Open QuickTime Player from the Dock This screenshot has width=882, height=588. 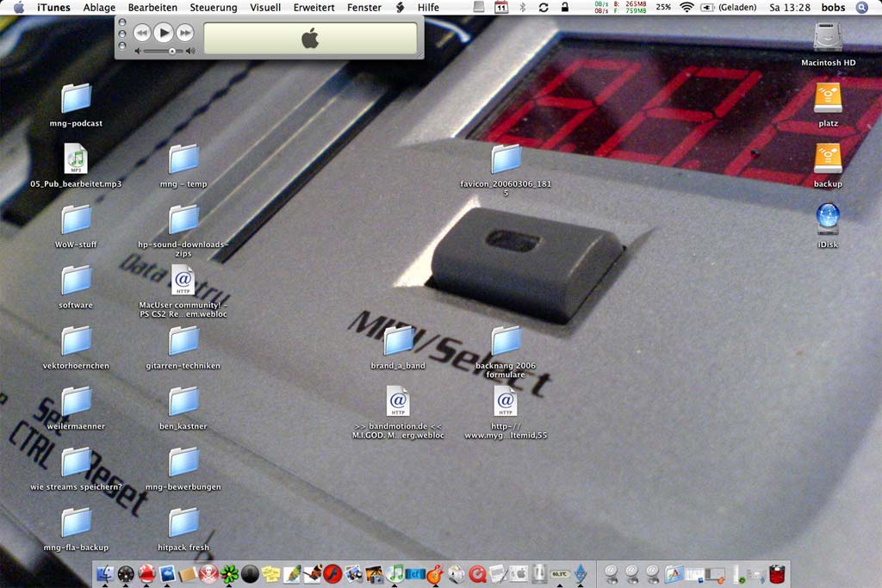[477, 573]
